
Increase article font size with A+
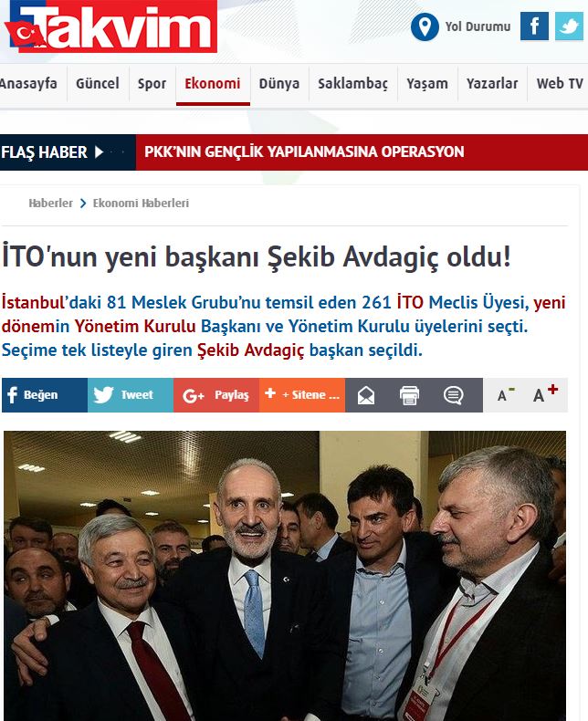[545, 393]
